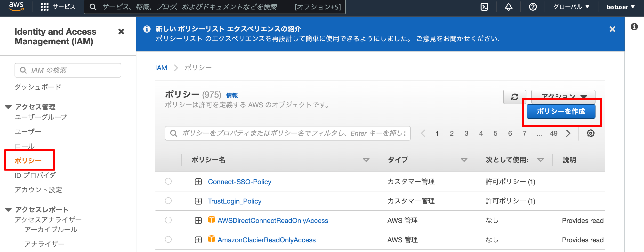Expand the AWSDirectConnectReadOnlyAccess row details

[x=198, y=220]
